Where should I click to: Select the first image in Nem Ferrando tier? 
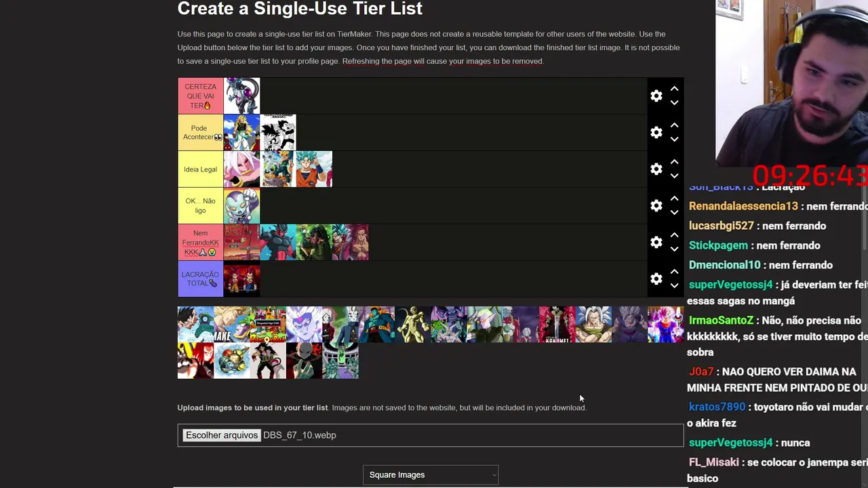[242, 243]
